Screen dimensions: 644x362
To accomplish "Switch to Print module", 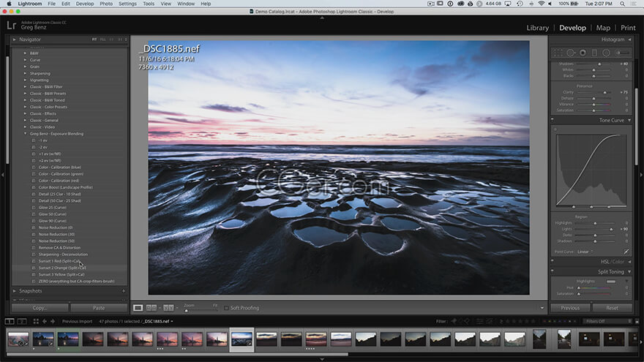I will click(628, 28).
